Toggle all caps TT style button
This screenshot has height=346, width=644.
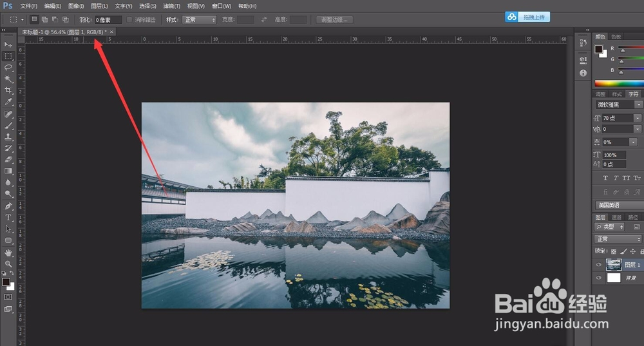pyautogui.click(x=626, y=178)
